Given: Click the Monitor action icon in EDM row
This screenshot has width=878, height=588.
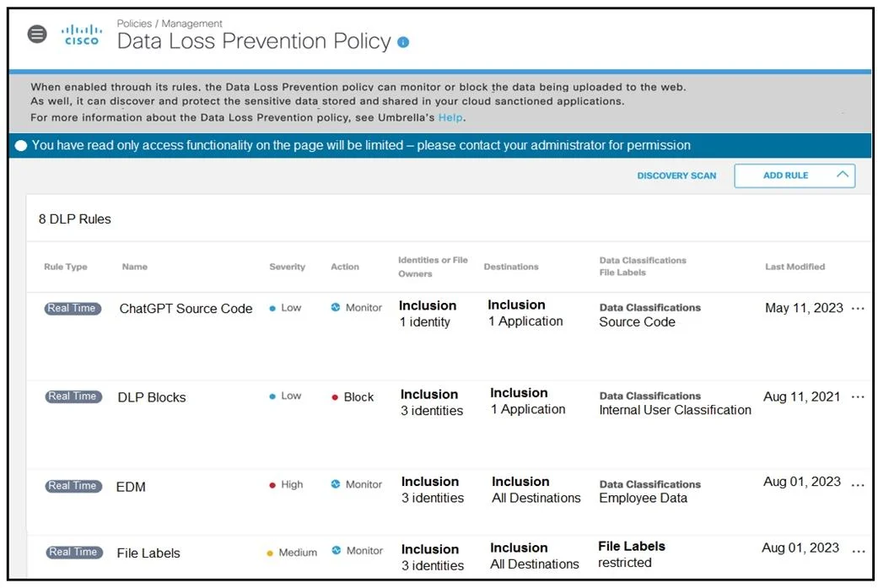Looking at the screenshot, I should 336,484.
